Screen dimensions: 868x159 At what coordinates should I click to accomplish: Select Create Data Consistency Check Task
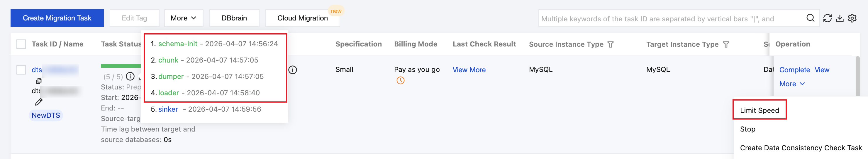point(801,148)
